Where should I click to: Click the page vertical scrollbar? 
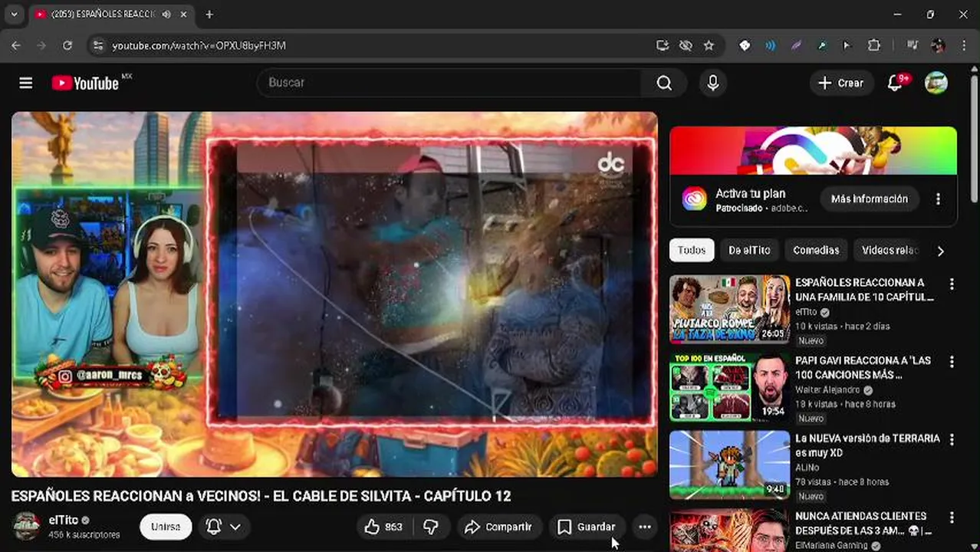pos(974,138)
